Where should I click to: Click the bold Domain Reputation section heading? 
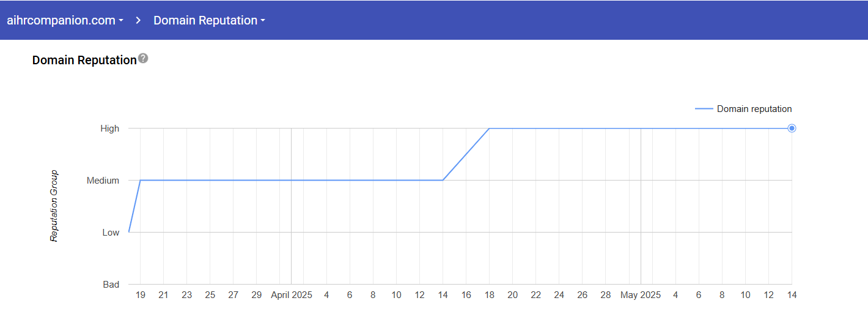pyautogui.click(x=84, y=60)
